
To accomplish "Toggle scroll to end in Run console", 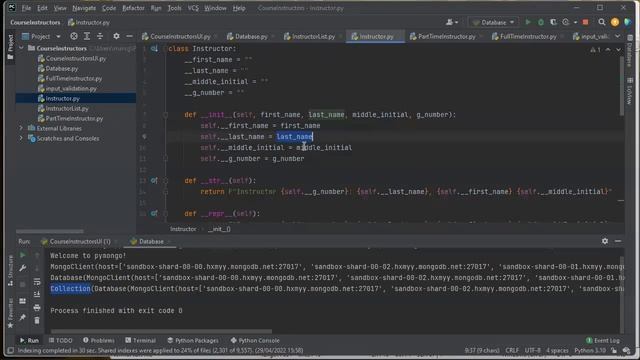I will [x=37, y=294].
